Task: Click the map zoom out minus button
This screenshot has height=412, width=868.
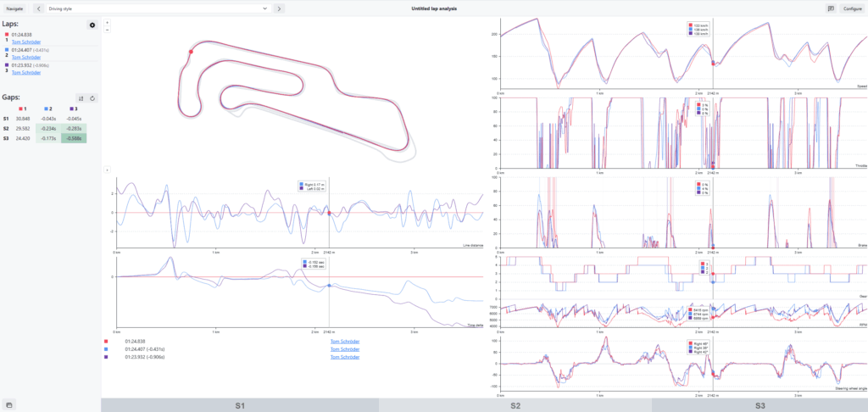Action: (108, 29)
